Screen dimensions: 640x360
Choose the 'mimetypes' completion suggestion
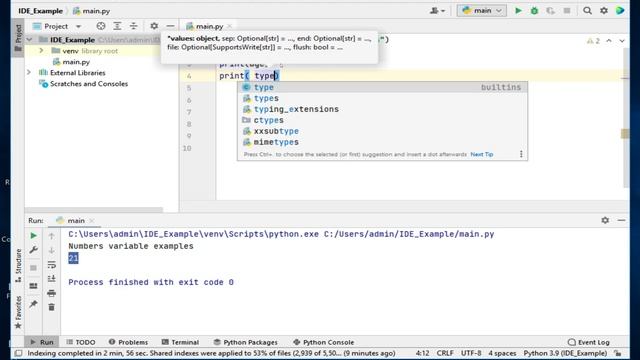pyautogui.click(x=382, y=142)
